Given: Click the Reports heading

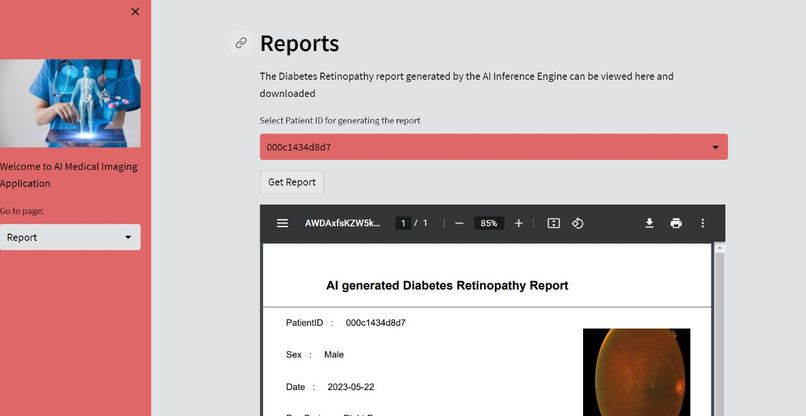Looking at the screenshot, I should point(299,44).
